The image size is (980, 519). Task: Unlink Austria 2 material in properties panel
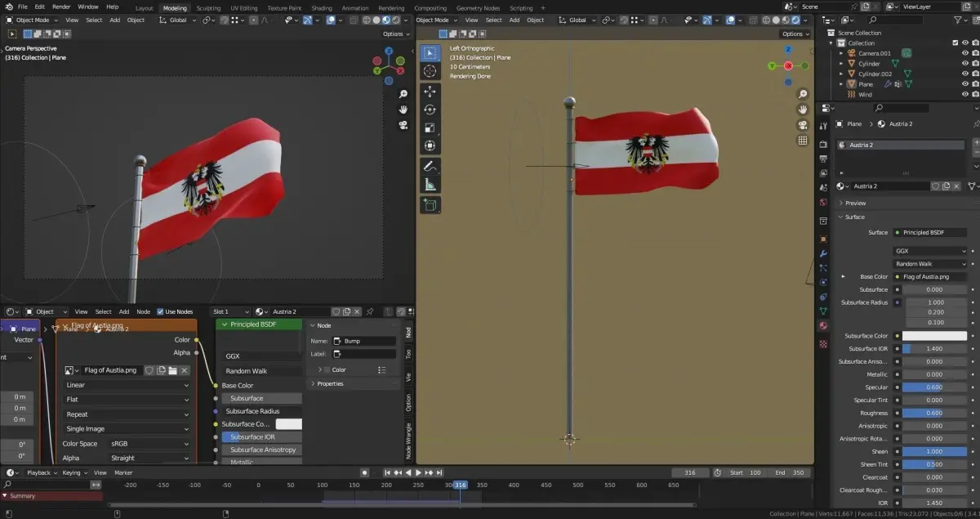956,186
